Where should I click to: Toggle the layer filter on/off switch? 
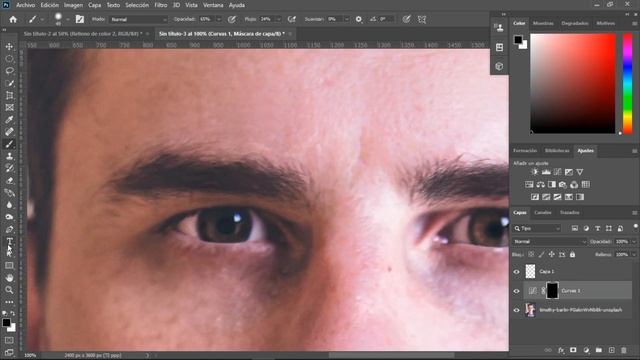pos(636,226)
